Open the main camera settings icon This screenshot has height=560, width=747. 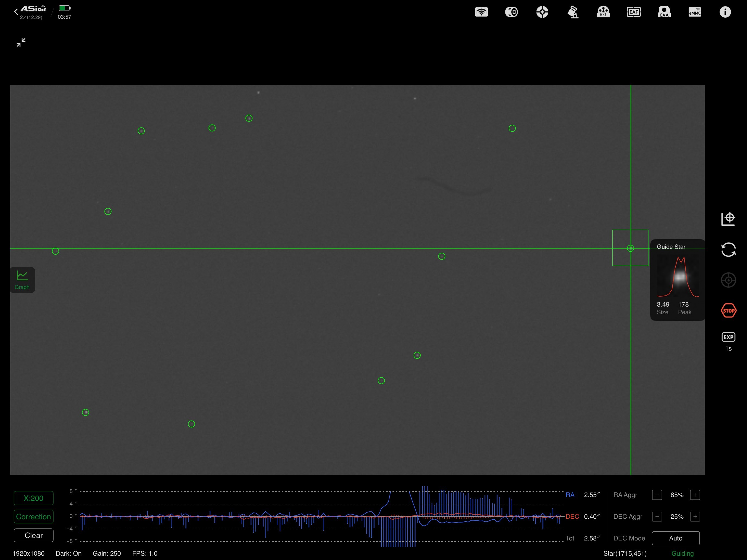pos(512,12)
